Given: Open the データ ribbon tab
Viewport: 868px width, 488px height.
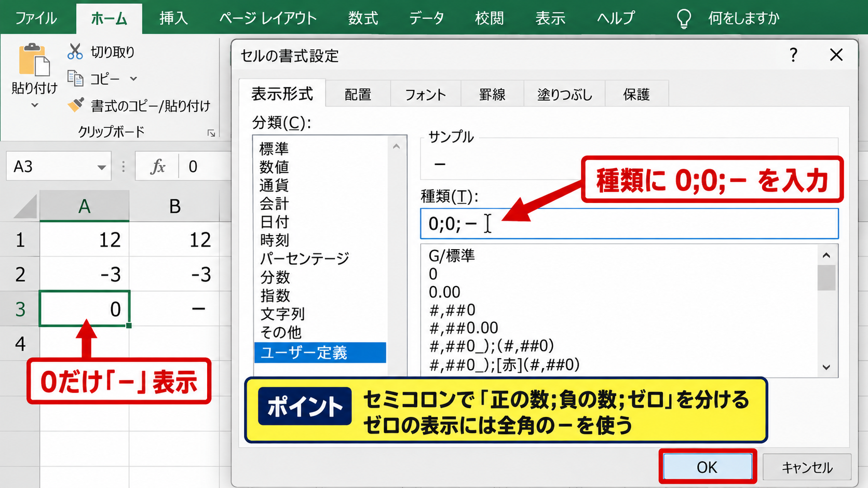Looking at the screenshot, I should coord(426,18).
